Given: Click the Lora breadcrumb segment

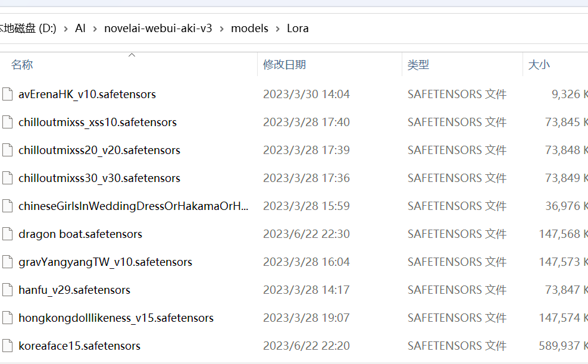Looking at the screenshot, I should [x=298, y=29].
